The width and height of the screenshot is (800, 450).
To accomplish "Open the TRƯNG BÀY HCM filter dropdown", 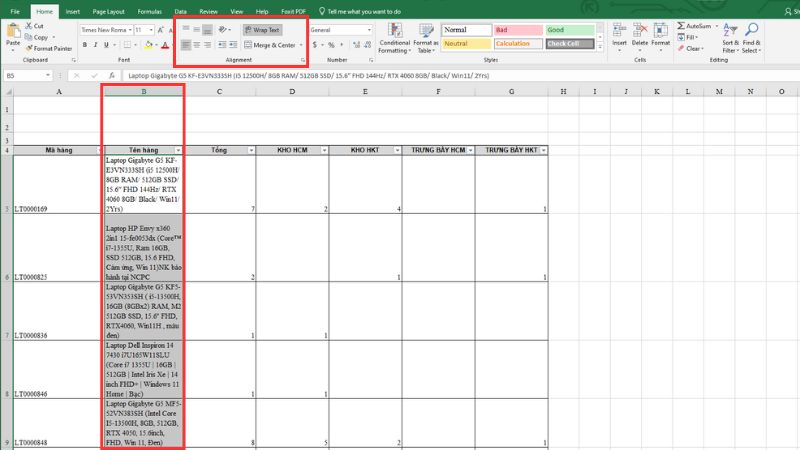I will [x=470, y=150].
